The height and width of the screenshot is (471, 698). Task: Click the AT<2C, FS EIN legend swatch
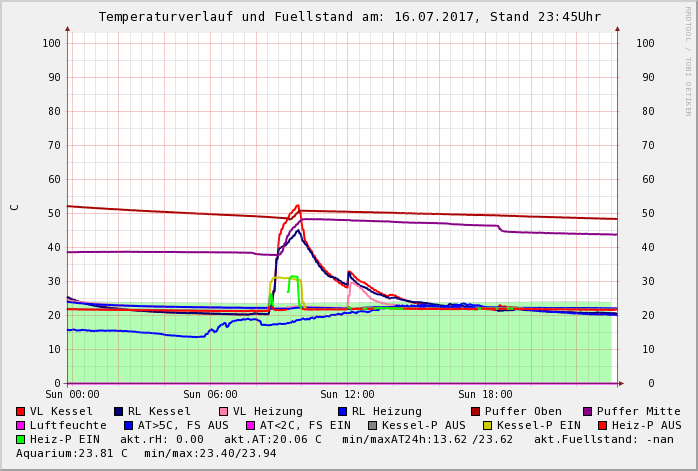tap(251, 425)
